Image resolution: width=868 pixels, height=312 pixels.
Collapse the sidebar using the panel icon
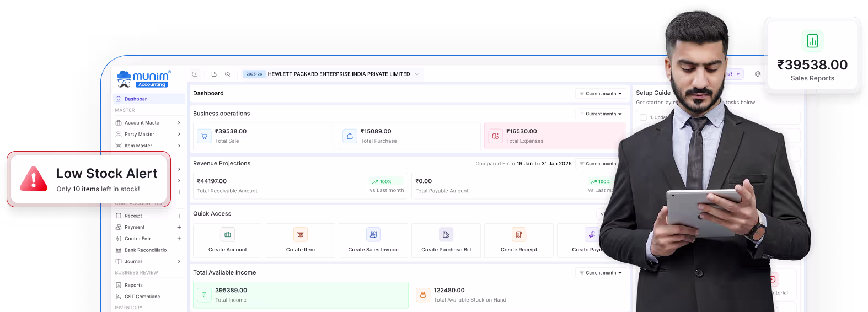[195, 74]
